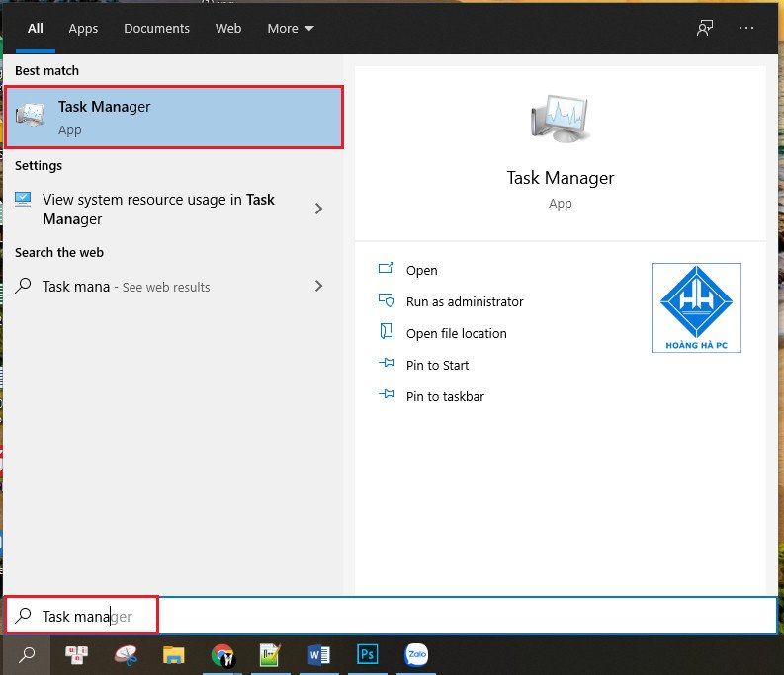Open Task Manager from Best match

pos(173,118)
